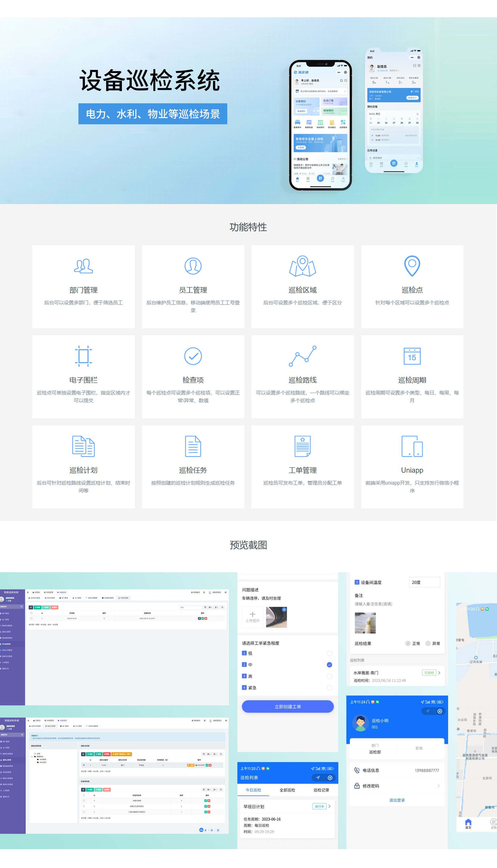
Task: Expand 早班日计划 task chevron
Action: 330,806
